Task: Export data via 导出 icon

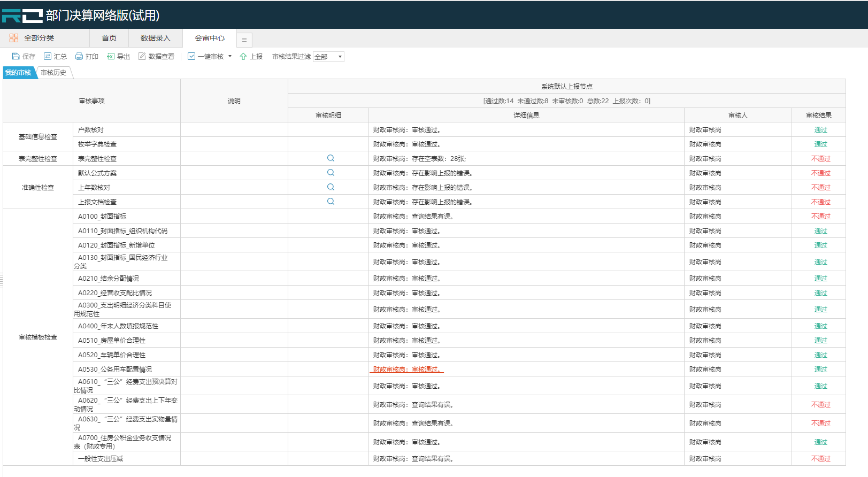Action: pyautogui.click(x=111, y=57)
